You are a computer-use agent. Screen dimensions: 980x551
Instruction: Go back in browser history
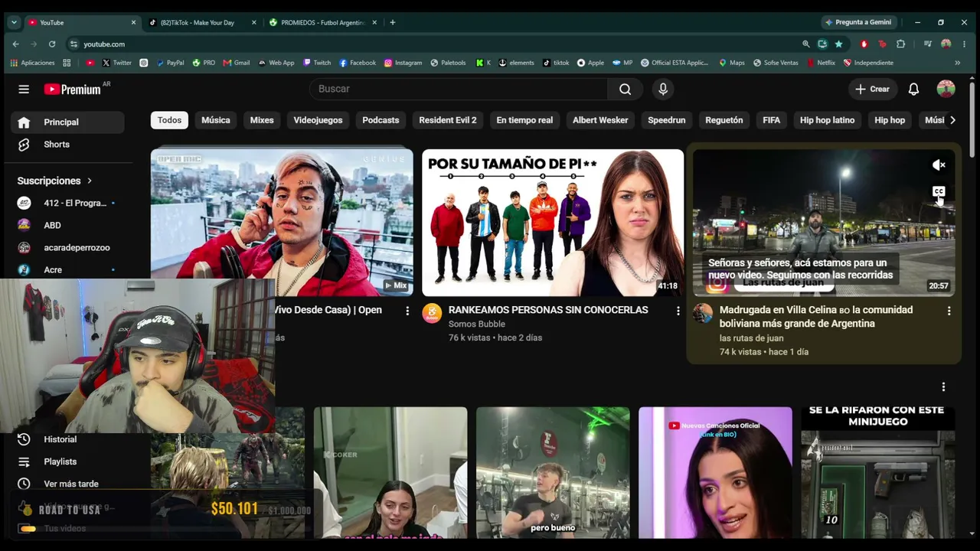tap(15, 44)
